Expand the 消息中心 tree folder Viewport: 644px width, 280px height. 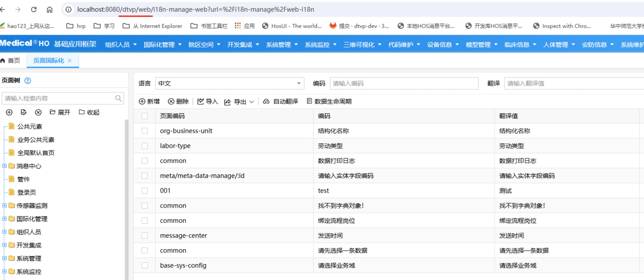click(4, 166)
